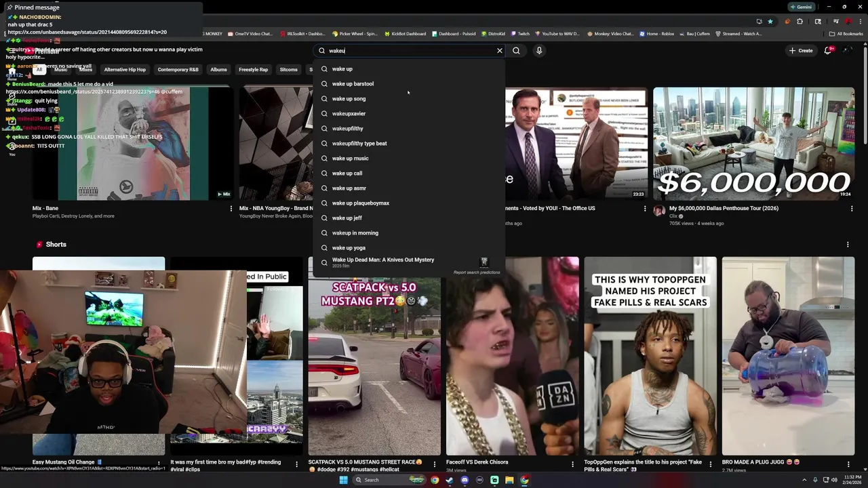Choose 'wake up music' suggestion
868x488 pixels.
(x=409, y=158)
